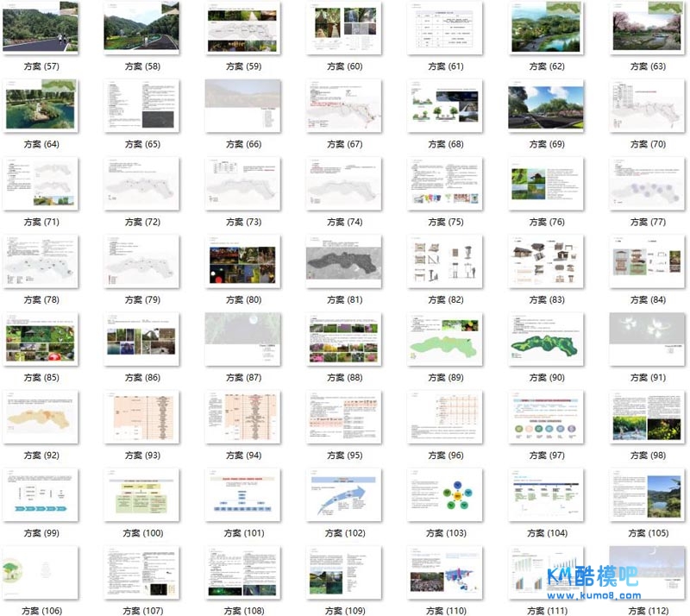The height and width of the screenshot is (616, 690).
Task: Select the 方案 (62) river landscape thumbnail
Action: click(x=545, y=27)
